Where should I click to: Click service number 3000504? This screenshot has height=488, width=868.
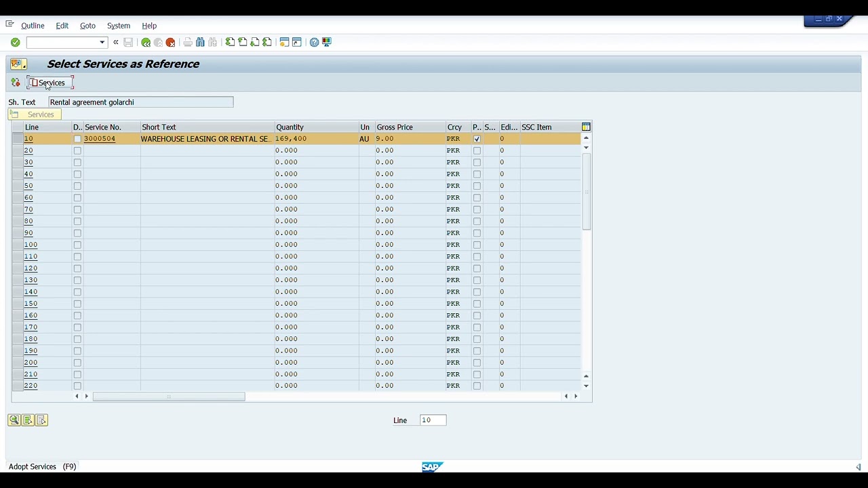pos(100,139)
